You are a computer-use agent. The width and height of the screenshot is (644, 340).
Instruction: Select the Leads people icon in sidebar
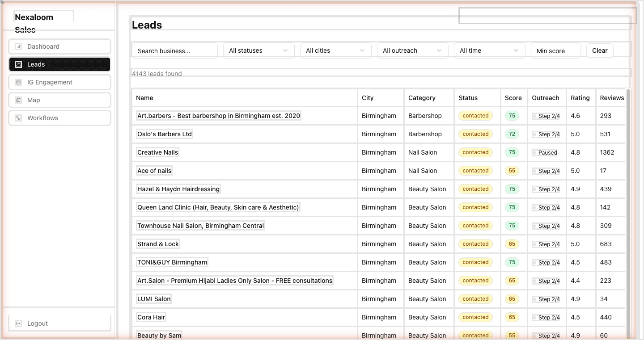(19, 64)
